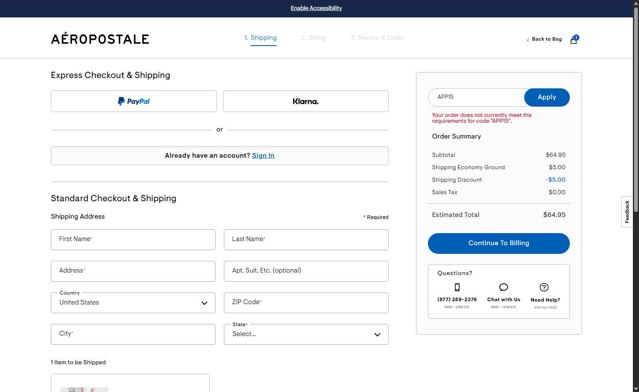
Task: Select the 1. Shipping step tab
Action: (x=260, y=38)
